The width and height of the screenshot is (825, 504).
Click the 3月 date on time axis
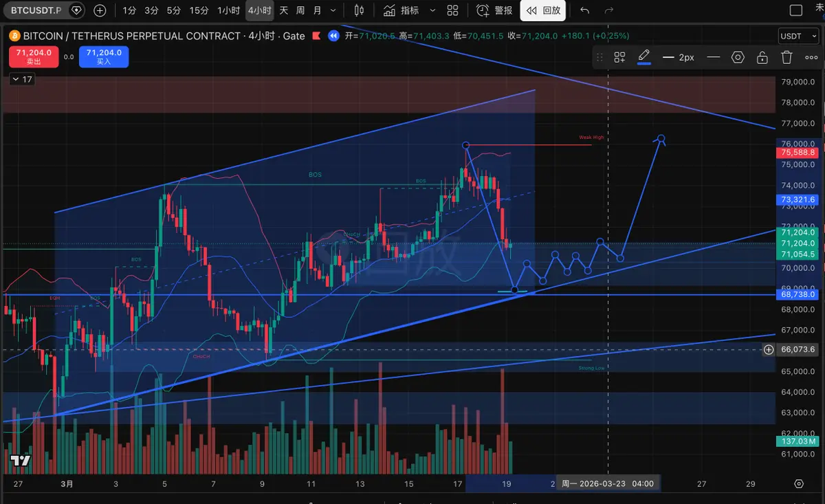click(x=67, y=484)
